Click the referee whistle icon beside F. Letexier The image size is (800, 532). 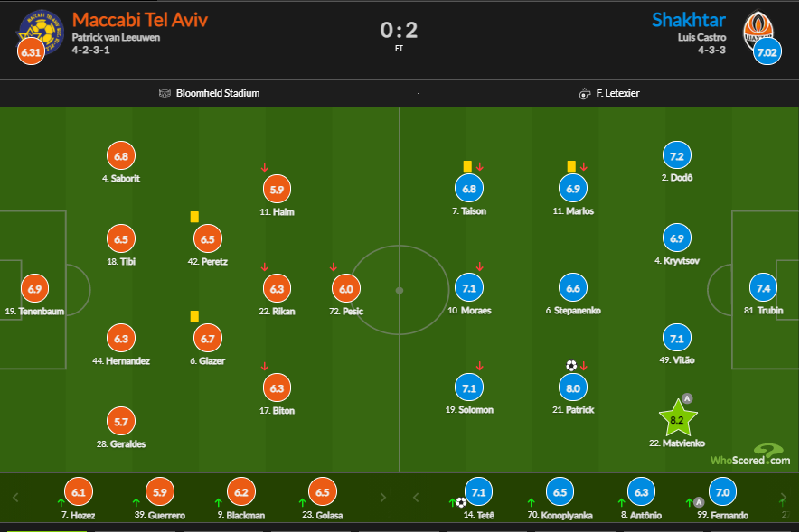(x=585, y=93)
